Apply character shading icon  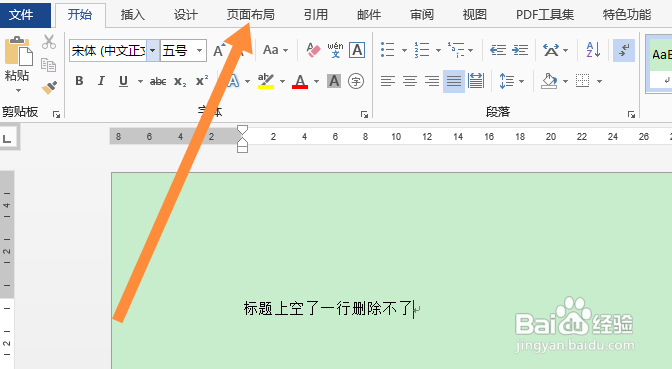tap(334, 81)
